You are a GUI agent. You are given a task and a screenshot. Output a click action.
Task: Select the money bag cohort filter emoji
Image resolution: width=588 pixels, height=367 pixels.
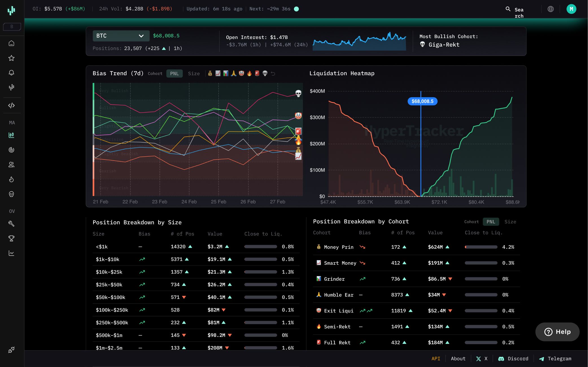pyautogui.click(x=210, y=73)
